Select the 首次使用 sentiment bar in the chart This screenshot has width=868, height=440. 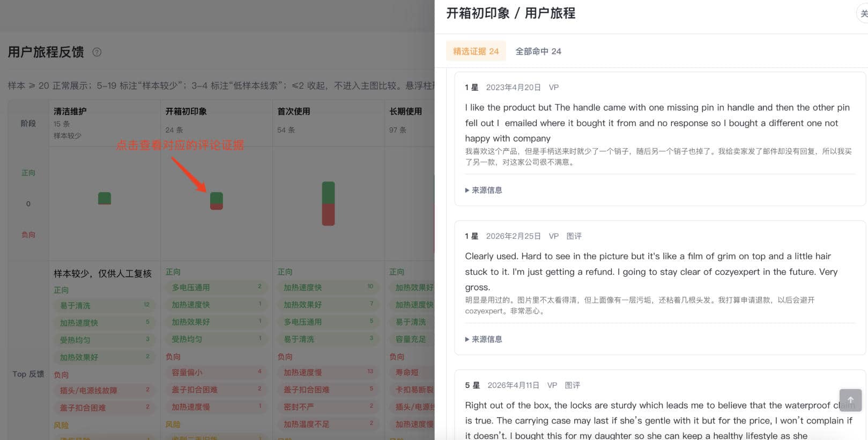tap(328, 203)
